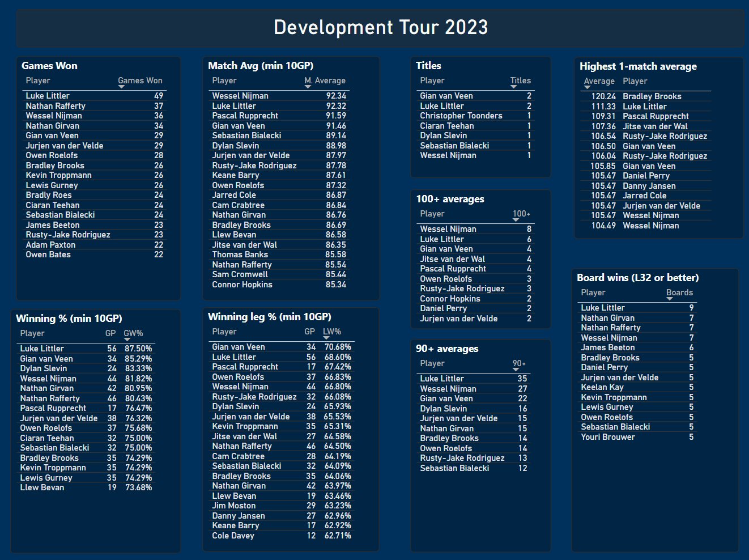Select Cam Crabtree in Winning leg % table
The width and height of the screenshot is (749, 560).
[x=239, y=456]
